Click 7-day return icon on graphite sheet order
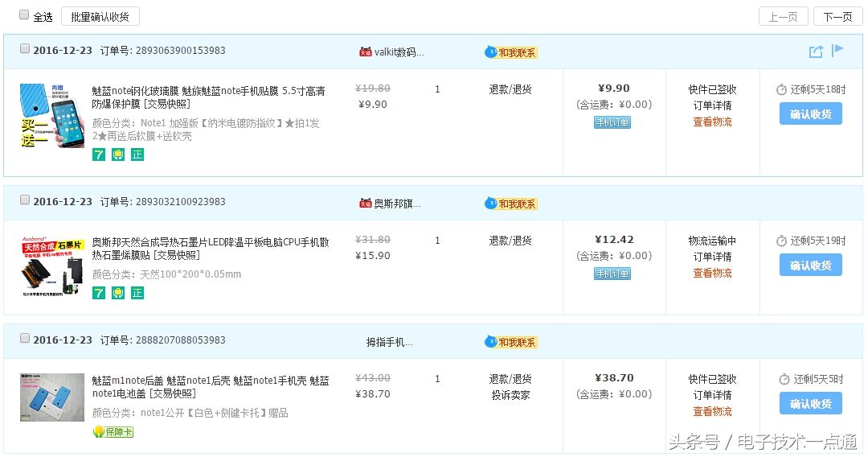Screen dimensions: 868x457 (x=99, y=293)
